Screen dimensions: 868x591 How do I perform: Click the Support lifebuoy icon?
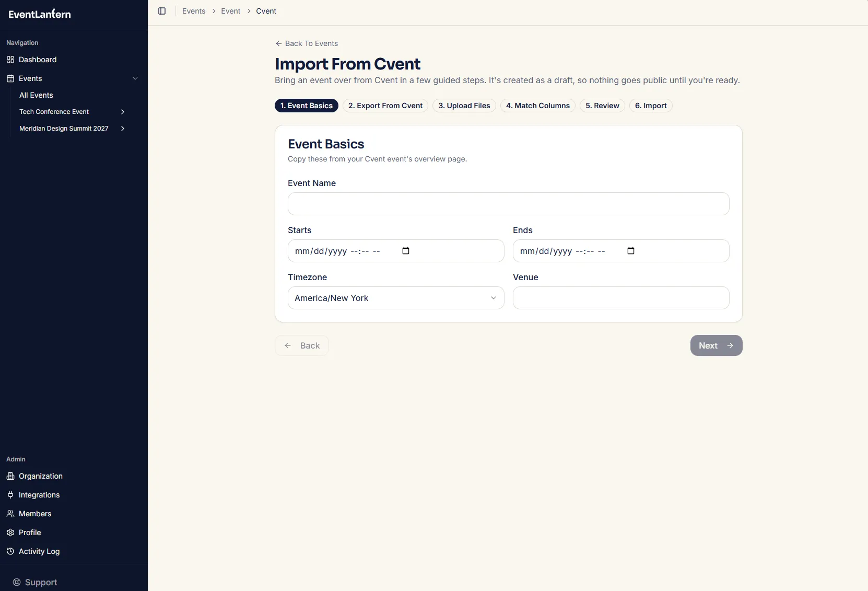17,582
